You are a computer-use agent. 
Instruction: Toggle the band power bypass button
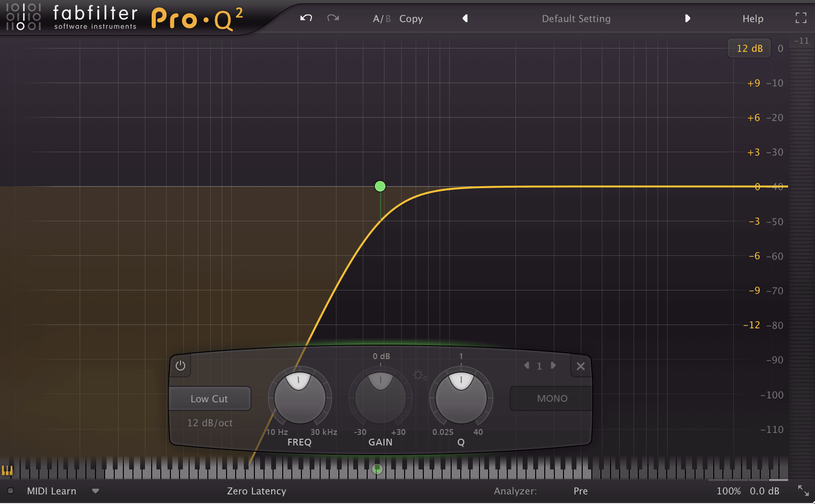pyautogui.click(x=180, y=366)
